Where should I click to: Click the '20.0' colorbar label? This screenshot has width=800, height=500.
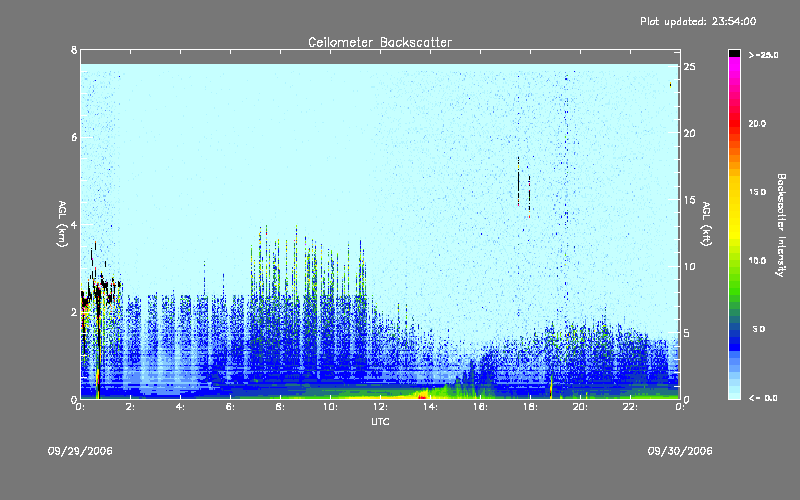coord(757,123)
